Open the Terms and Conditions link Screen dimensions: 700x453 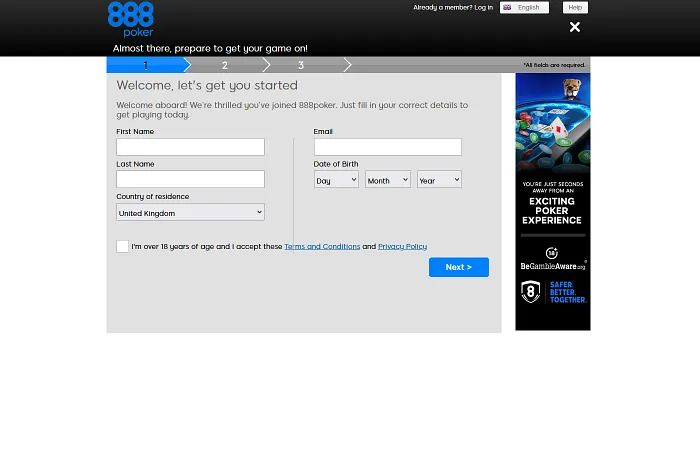pyautogui.click(x=322, y=246)
